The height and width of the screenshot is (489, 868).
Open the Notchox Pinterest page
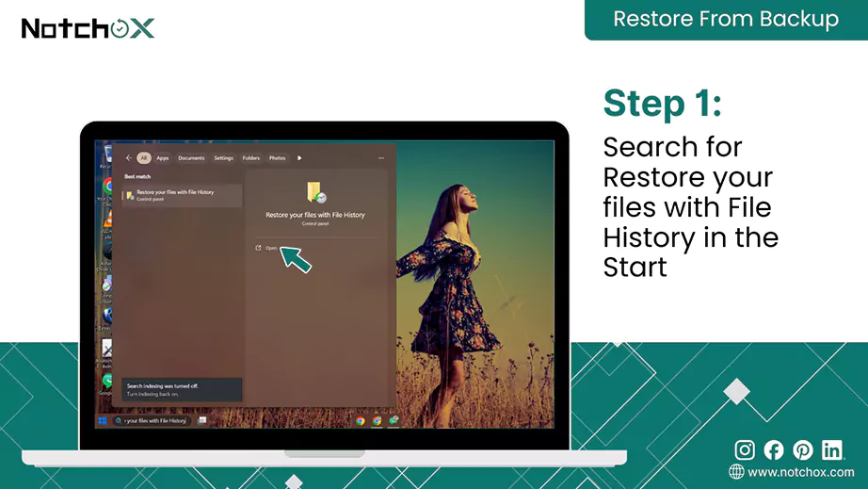(x=803, y=450)
